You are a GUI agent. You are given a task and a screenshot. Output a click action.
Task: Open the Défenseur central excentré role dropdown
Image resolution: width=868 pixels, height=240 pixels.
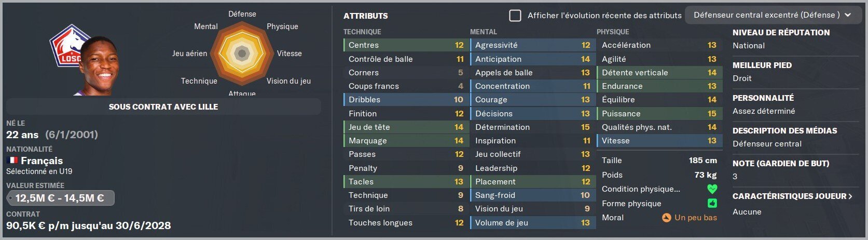[x=773, y=15]
